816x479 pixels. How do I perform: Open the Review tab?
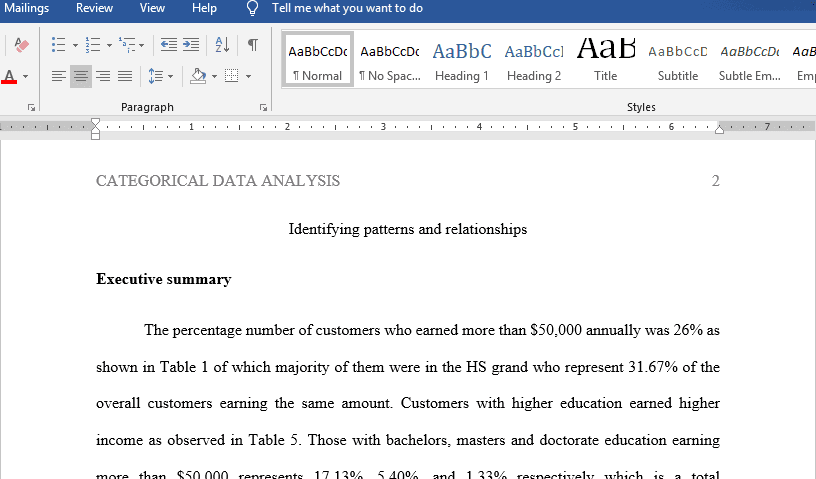pyautogui.click(x=94, y=8)
